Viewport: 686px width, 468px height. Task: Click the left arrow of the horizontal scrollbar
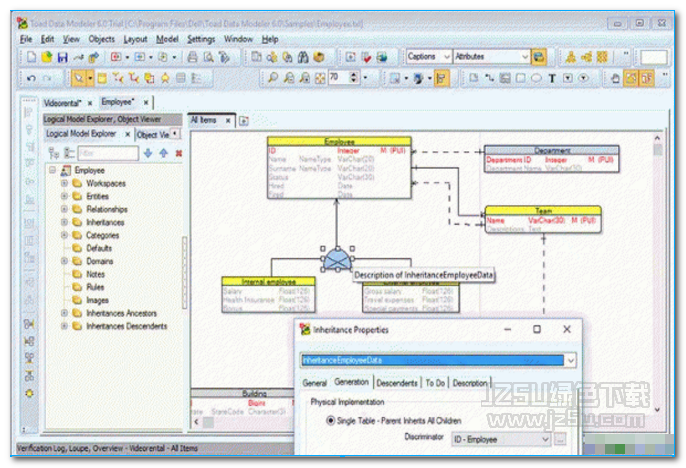click(196, 422)
